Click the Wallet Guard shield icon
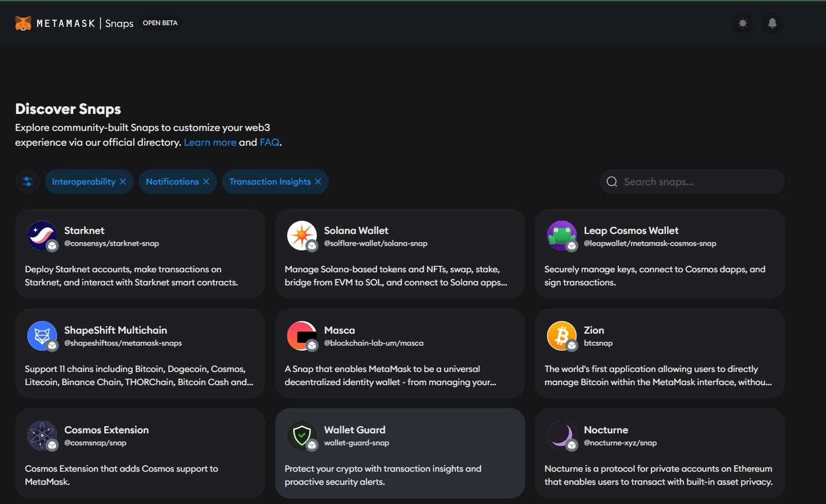This screenshot has width=826, height=504. pos(301,434)
